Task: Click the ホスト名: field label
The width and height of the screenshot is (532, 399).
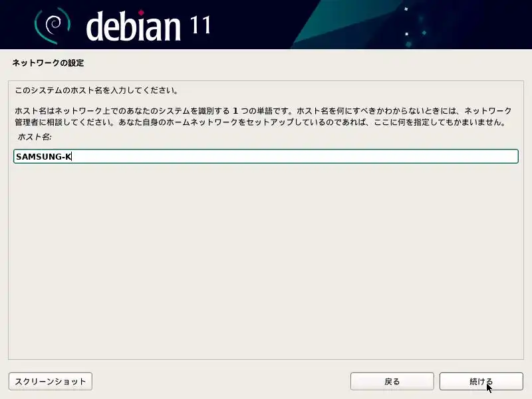Action: [35, 137]
